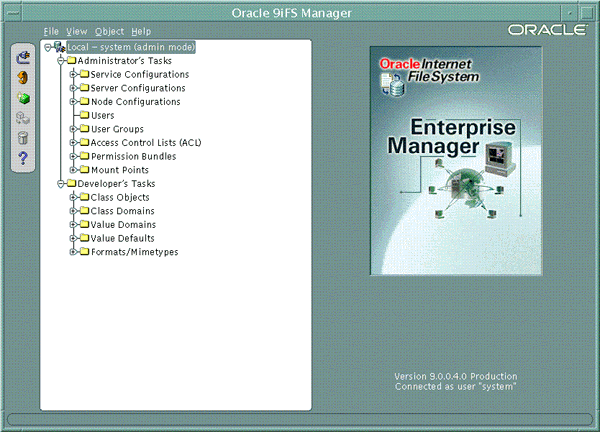
Task: Select Formats/Mimetypes label
Action: pos(135,252)
